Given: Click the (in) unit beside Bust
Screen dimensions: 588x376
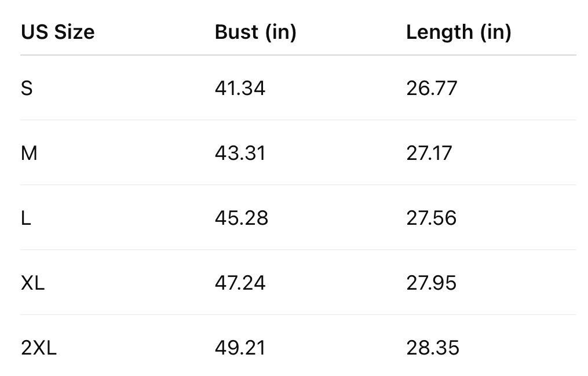Looking at the screenshot, I should [x=280, y=32].
